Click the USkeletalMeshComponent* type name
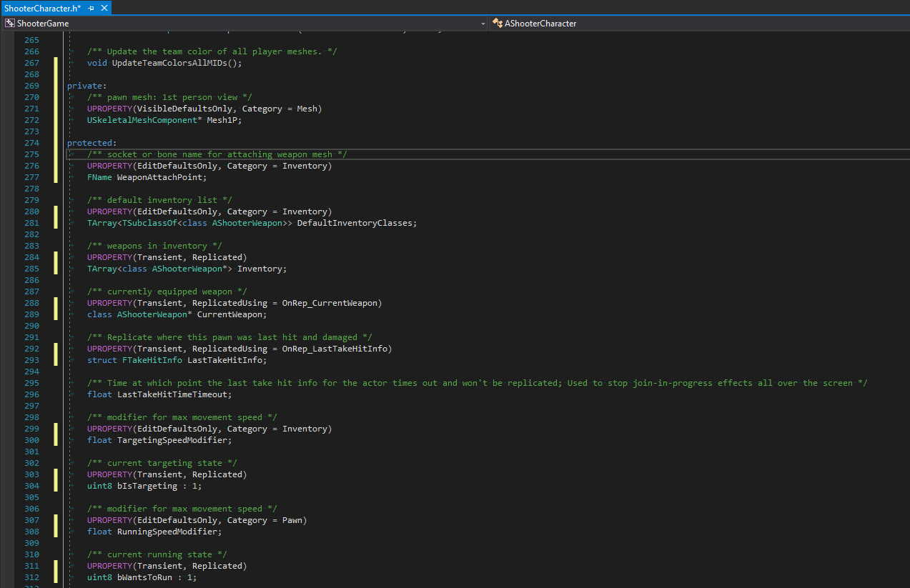 point(144,120)
